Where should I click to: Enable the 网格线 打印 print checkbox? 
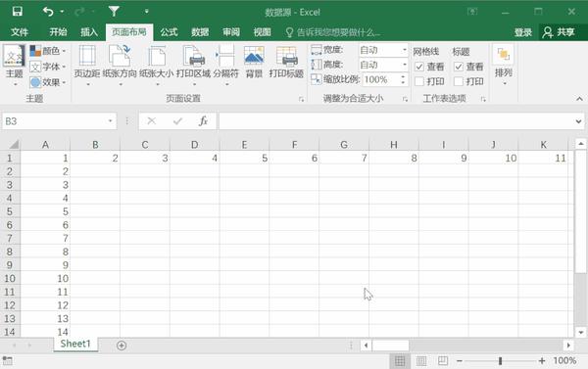(x=419, y=81)
